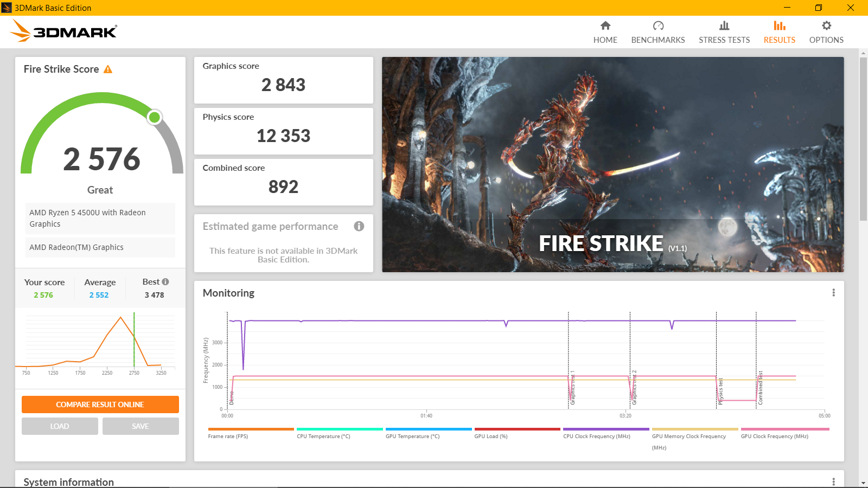The height and width of the screenshot is (488, 868).
Task: Click the score distribution chart
Action: 95,344
